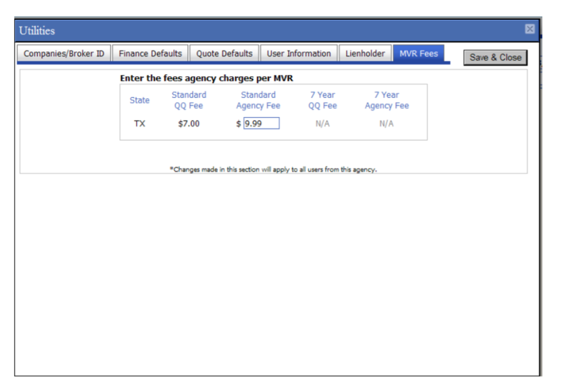
Task: Open the Finance Defaults tab
Action: [150, 53]
